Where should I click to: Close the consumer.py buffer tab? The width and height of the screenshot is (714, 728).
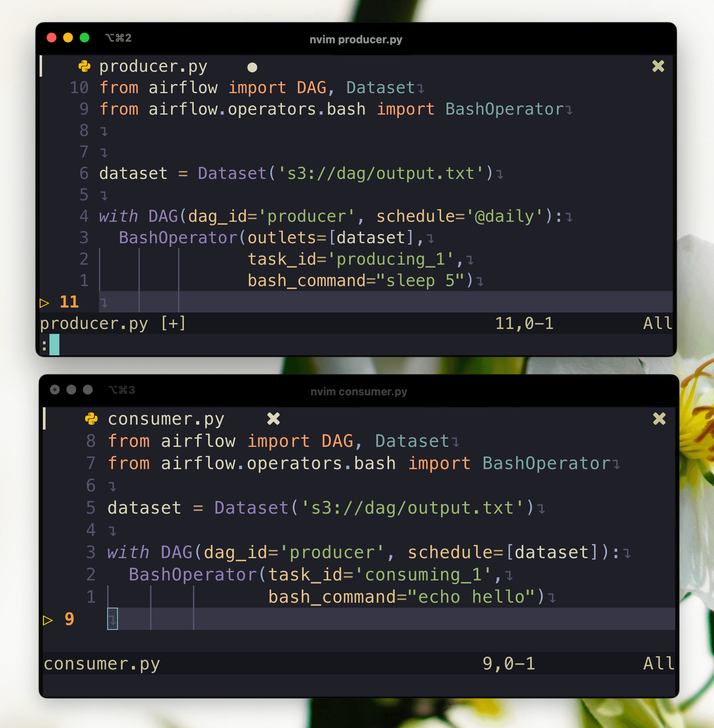coord(273,419)
